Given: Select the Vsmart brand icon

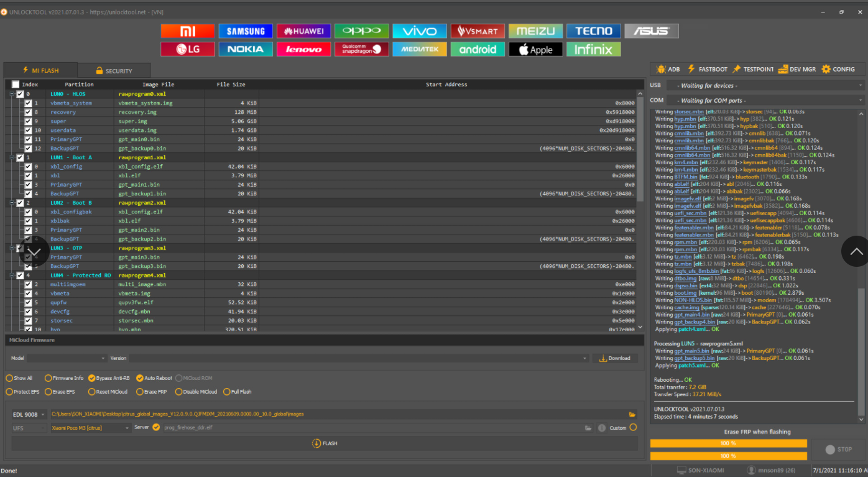Looking at the screenshot, I should 478,31.
